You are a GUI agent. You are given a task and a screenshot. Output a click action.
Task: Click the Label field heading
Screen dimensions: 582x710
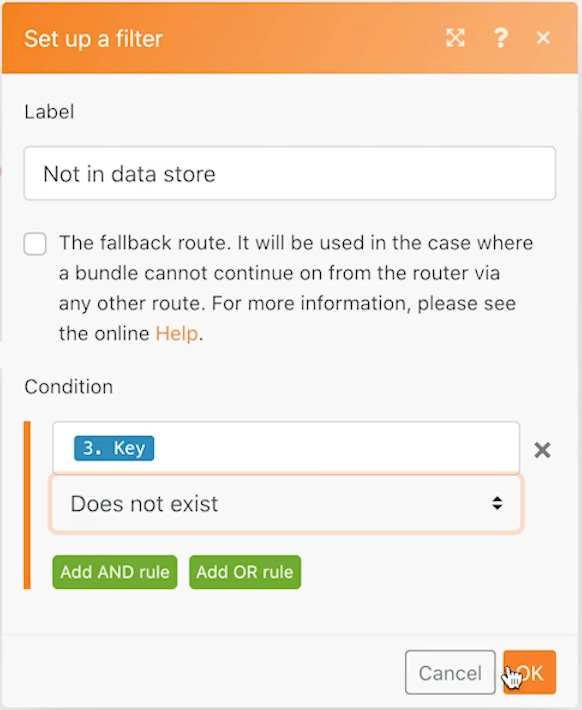click(49, 112)
